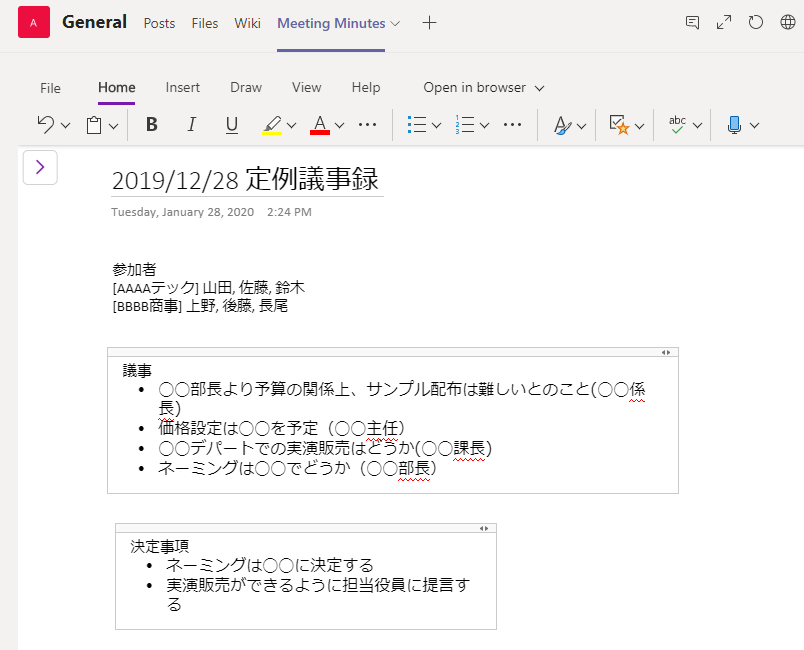
Task: Click the 〇〇デパートでの実演販売 bullet
Action: [325, 448]
